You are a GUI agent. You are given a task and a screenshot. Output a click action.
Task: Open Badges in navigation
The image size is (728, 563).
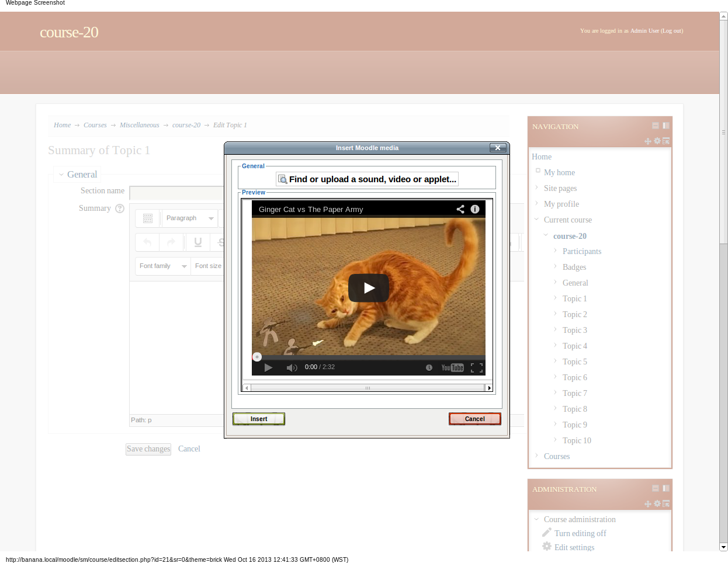coord(574,267)
